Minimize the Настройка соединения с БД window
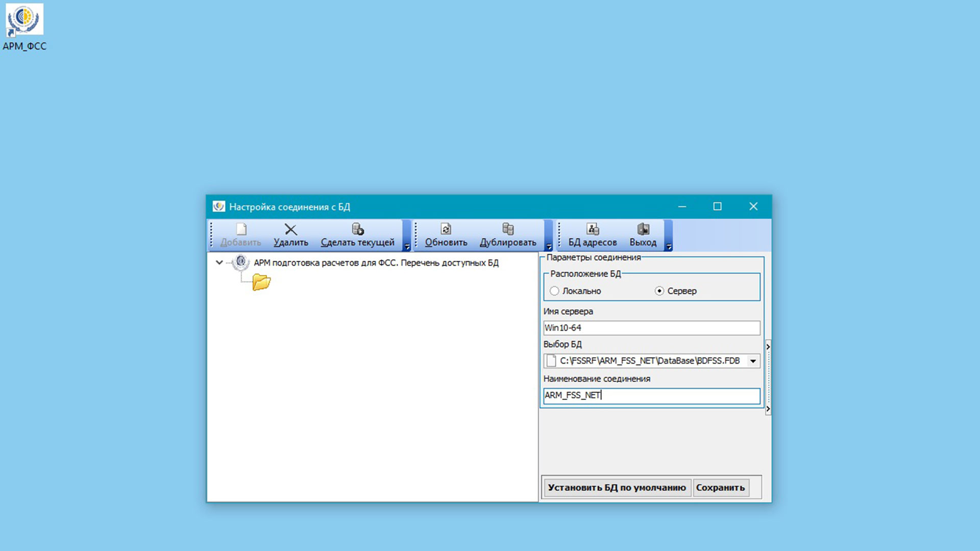980x551 pixels. [682, 206]
